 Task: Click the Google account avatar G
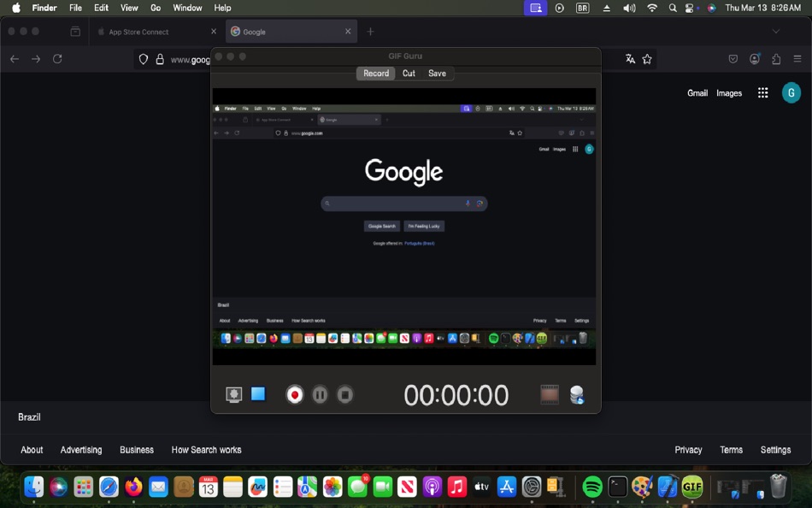pyautogui.click(x=791, y=92)
